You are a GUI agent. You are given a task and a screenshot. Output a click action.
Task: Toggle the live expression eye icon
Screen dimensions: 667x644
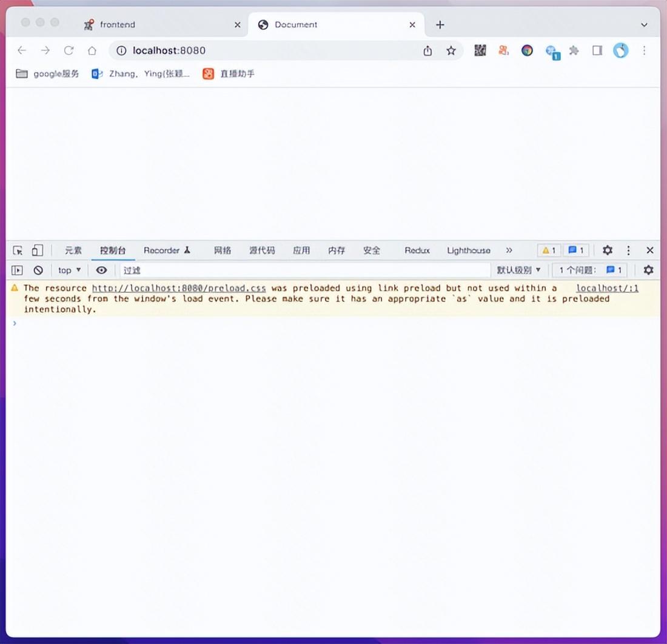click(101, 270)
